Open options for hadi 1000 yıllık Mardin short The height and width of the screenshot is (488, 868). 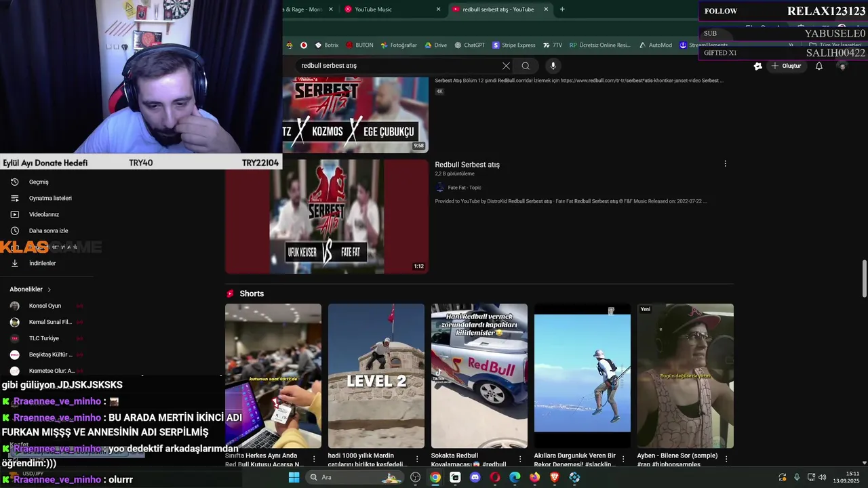[417, 459]
